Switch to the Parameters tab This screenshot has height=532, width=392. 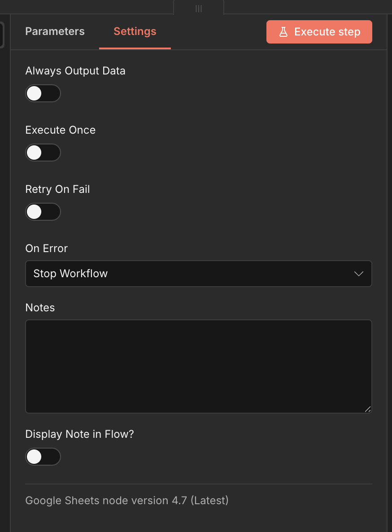pos(55,31)
